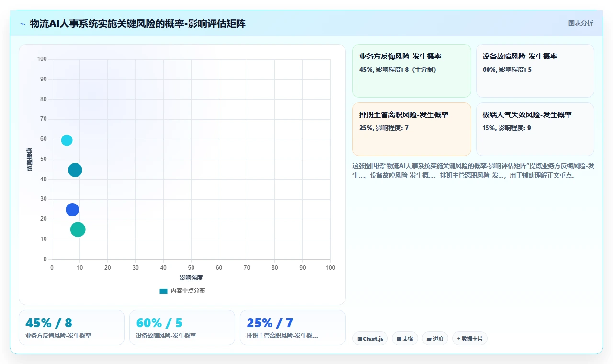The width and height of the screenshot is (613, 364).
Task: Click the 数据卡片 tag chip
Action: (470, 339)
